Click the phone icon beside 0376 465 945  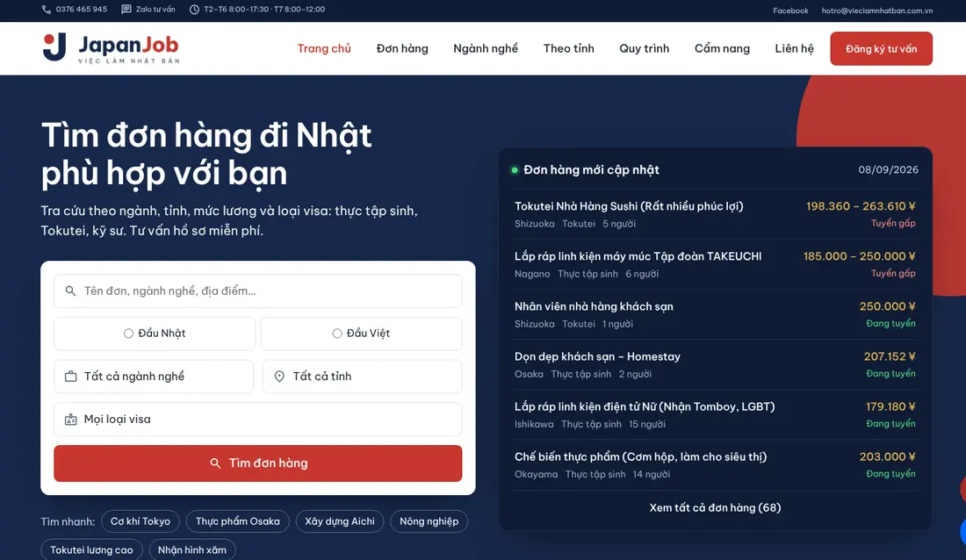[x=47, y=10]
